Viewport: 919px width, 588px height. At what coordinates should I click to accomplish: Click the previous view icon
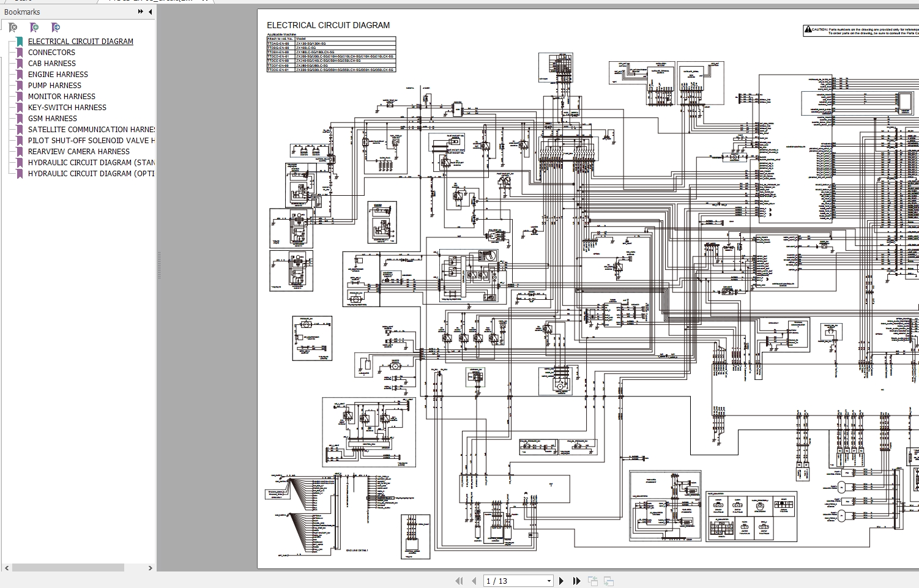(x=593, y=581)
